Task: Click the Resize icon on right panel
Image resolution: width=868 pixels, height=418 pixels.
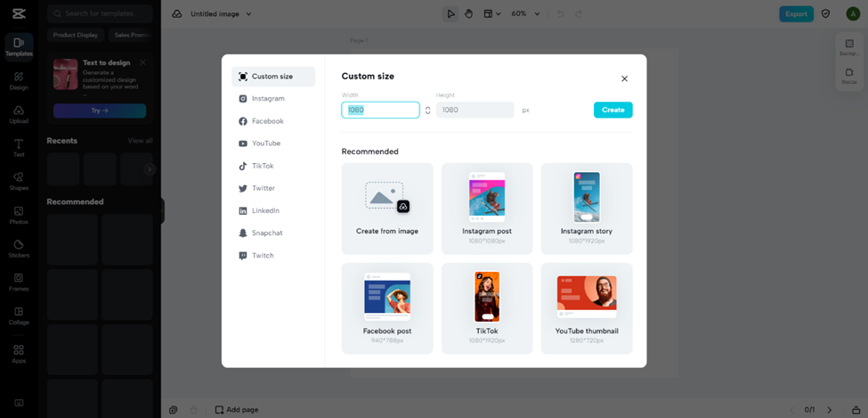Action: tap(849, 76)
